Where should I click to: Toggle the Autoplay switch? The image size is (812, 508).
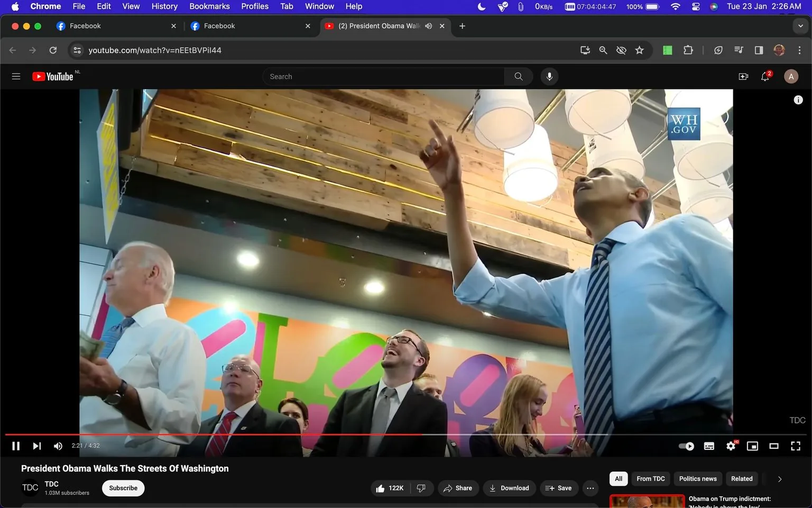(686, 446)
